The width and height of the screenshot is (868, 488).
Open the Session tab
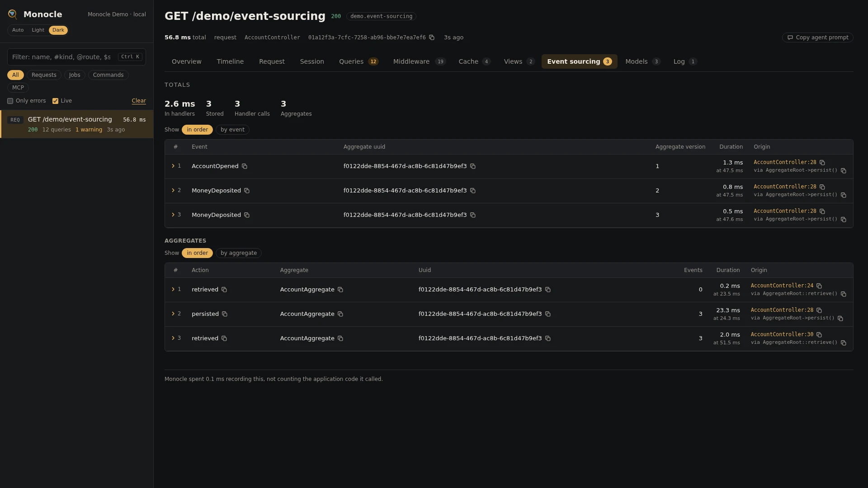(x=312, y=62)
